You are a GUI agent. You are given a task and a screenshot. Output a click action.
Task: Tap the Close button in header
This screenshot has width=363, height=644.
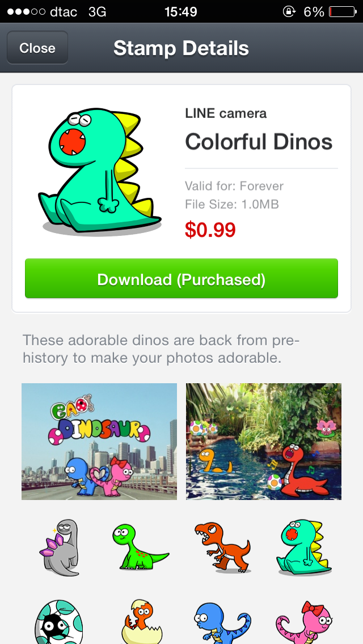click(x=37, y=48)
